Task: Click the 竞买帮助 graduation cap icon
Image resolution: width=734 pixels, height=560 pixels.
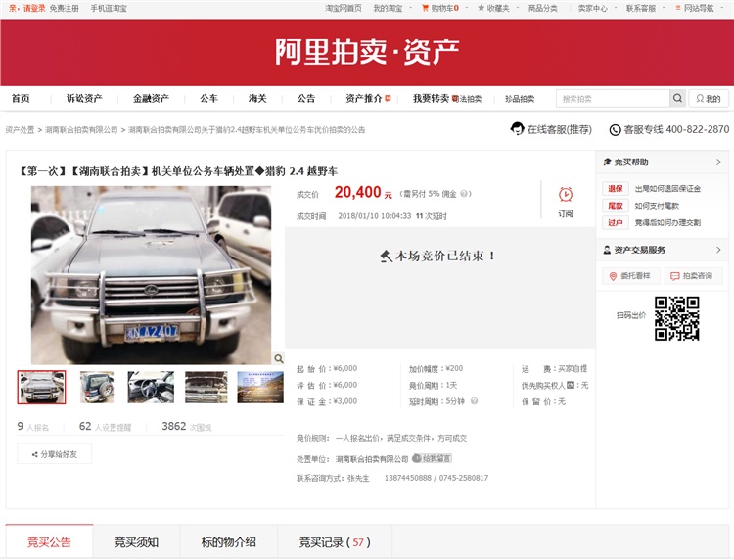Action: point(607,162)
